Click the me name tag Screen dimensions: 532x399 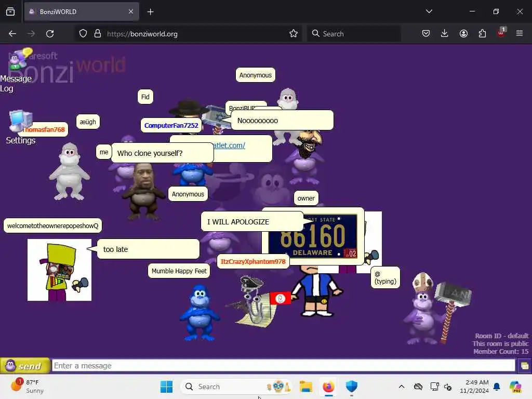pos(104,152)
